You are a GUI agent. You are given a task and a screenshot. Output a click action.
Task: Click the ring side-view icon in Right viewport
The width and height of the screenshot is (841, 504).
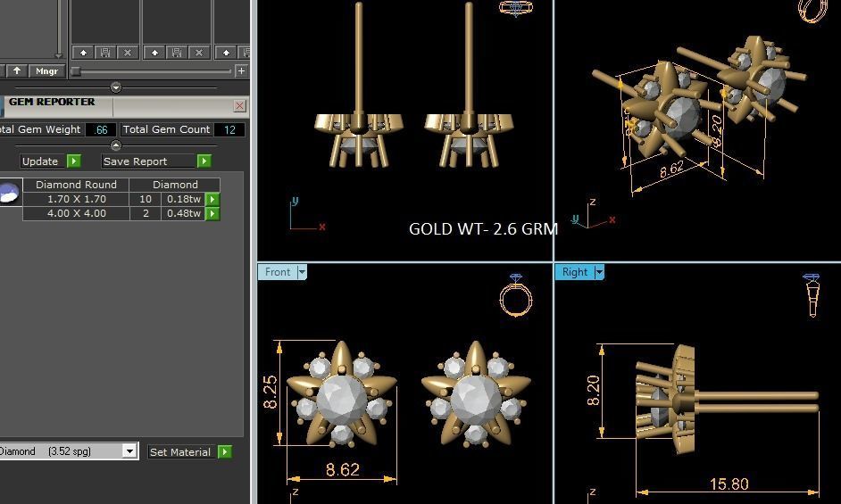tap(812, 294)
